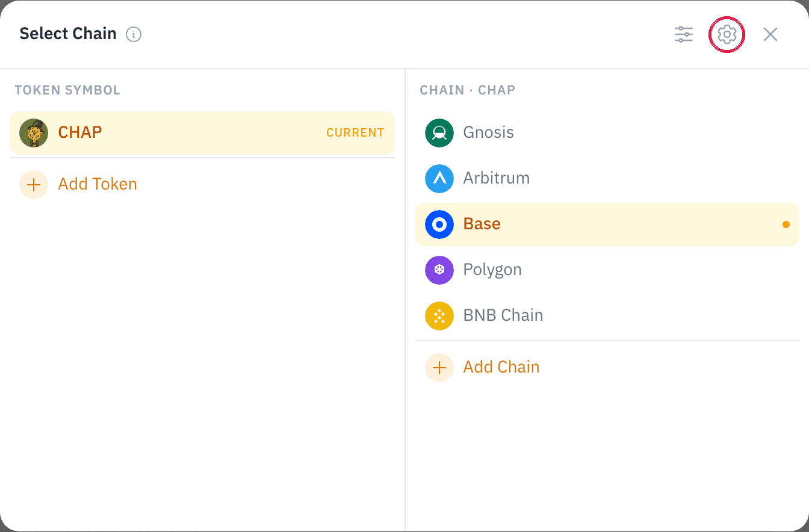Click the CURRENT badge on CHAP
809x532 pixels.
[355, 133]
